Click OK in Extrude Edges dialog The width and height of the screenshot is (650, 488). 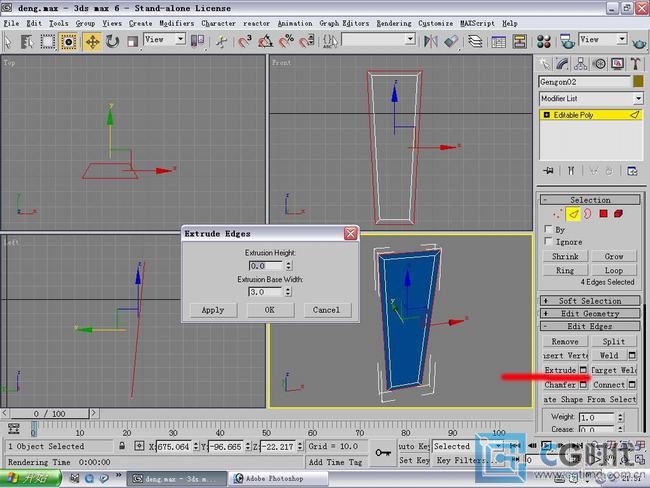coord(270,310)
